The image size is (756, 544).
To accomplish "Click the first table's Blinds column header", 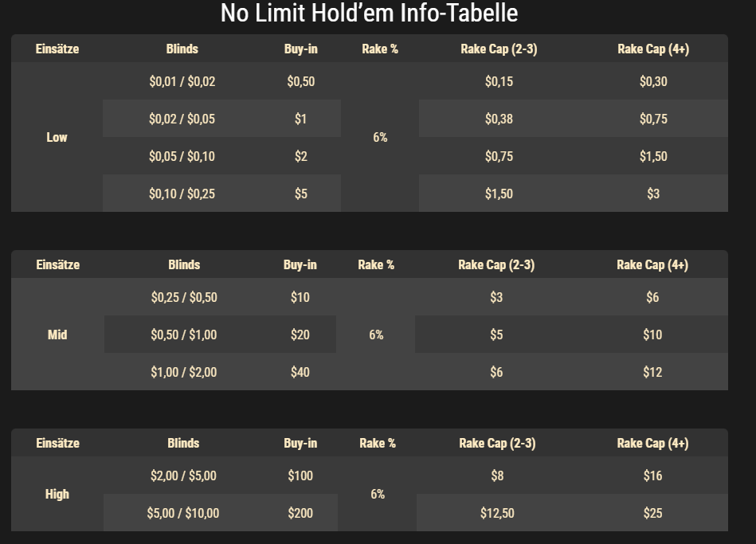I will (x=182, y=49).
